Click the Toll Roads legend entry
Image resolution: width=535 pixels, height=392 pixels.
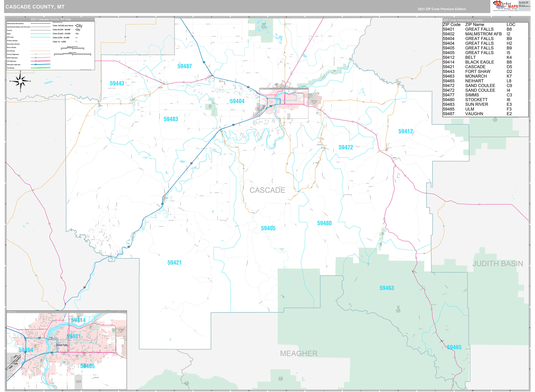click(x=29, y=68)
